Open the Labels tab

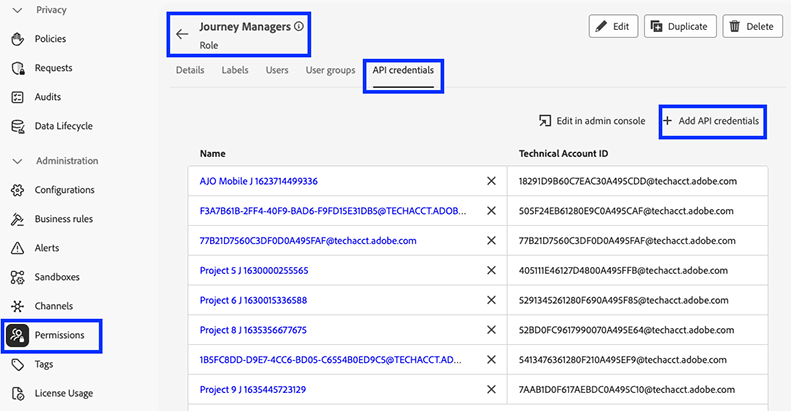[235, 70]
